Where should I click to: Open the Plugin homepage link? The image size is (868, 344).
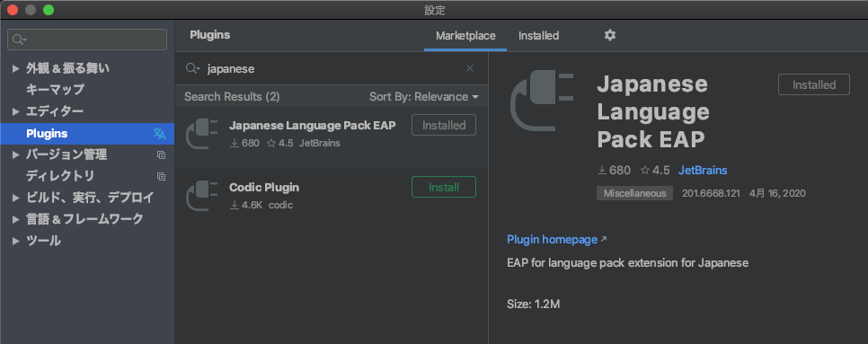(x=552, y=240)
